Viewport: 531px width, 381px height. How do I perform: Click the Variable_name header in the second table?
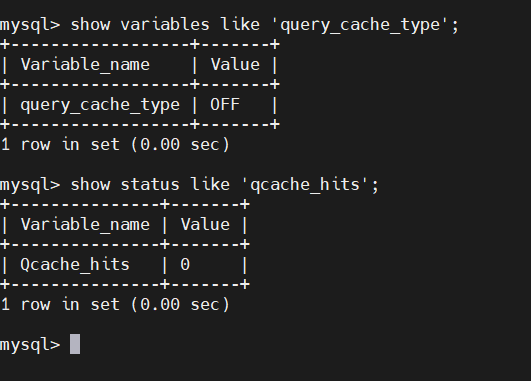tap(85, 225)
